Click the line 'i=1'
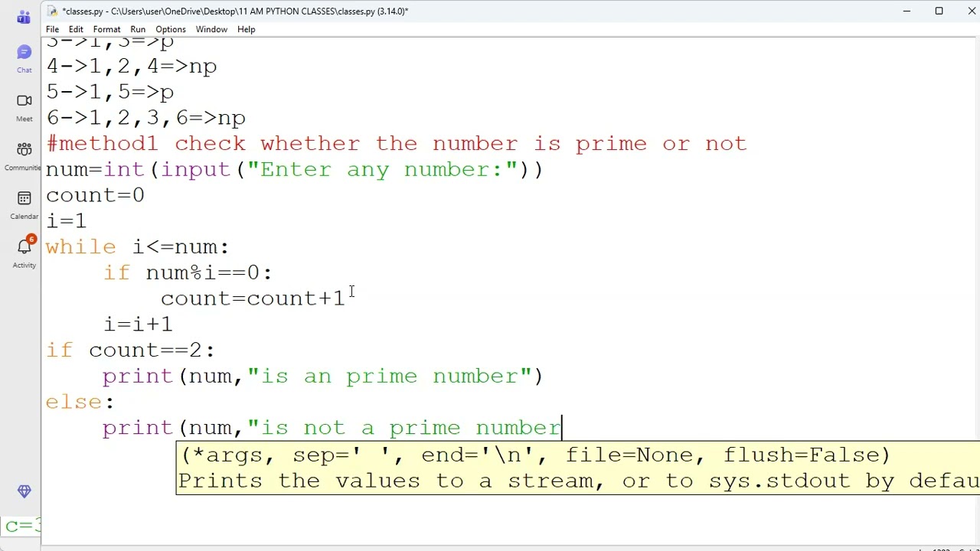Image resolution: width=980 pixels, height=551 pixels. point(67,221)
